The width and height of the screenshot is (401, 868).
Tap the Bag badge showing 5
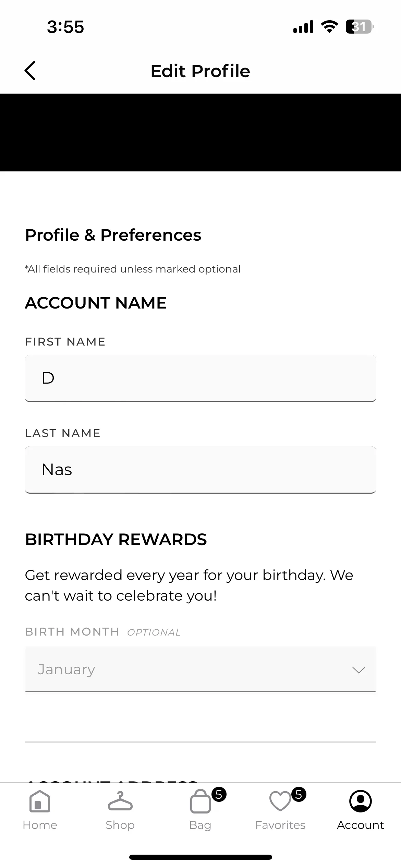click(x=219, y=794)
